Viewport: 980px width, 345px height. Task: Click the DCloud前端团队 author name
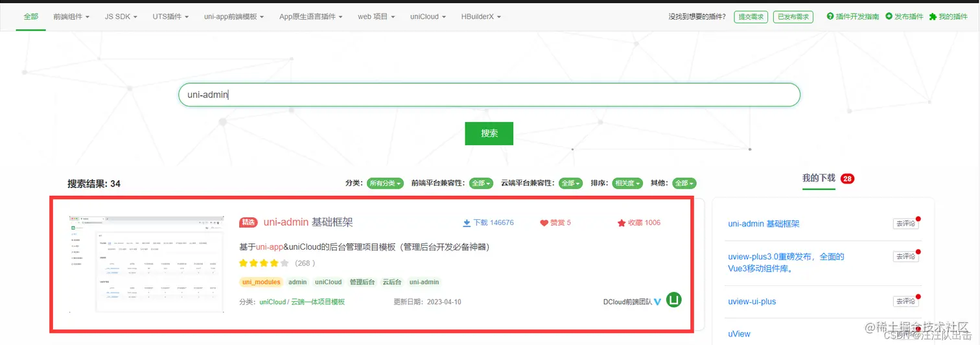627,302
